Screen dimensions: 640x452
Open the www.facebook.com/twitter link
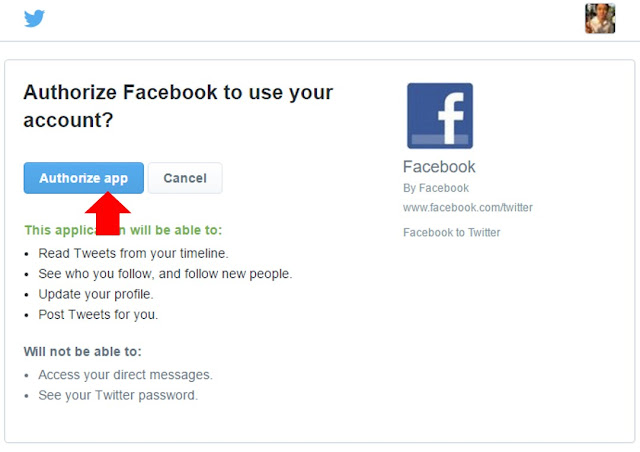(467, 207)
